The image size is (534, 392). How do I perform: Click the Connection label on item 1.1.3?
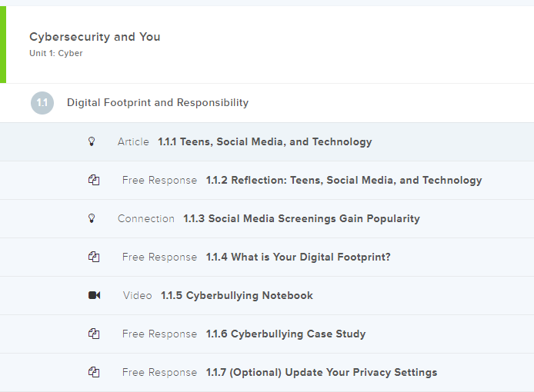pyautogui.click(x=146, y=218)
